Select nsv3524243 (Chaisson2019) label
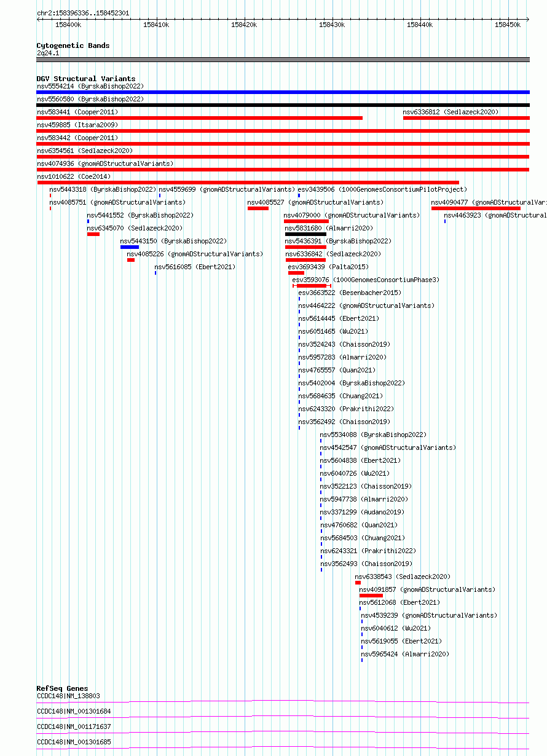 tap(344, 345)
